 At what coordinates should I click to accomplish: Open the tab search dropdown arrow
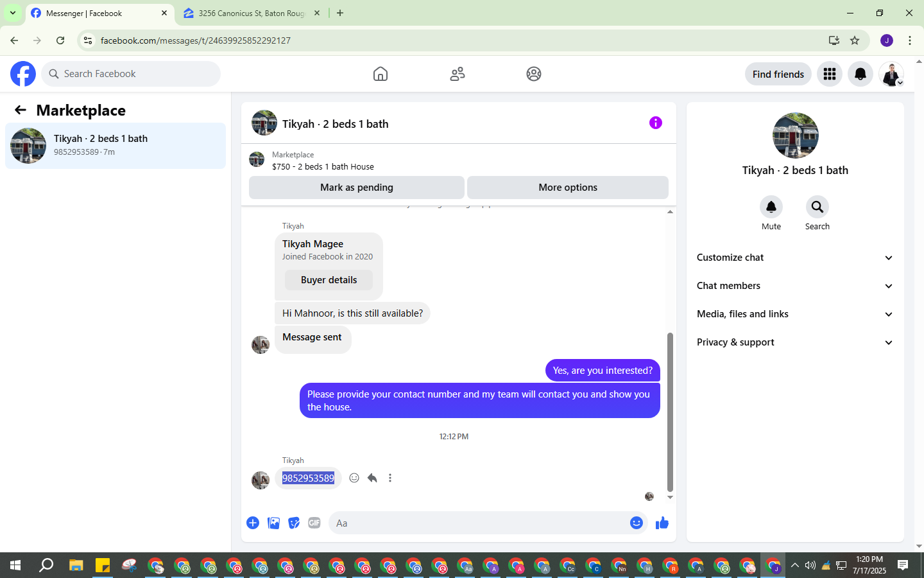[x=13, y=13]
